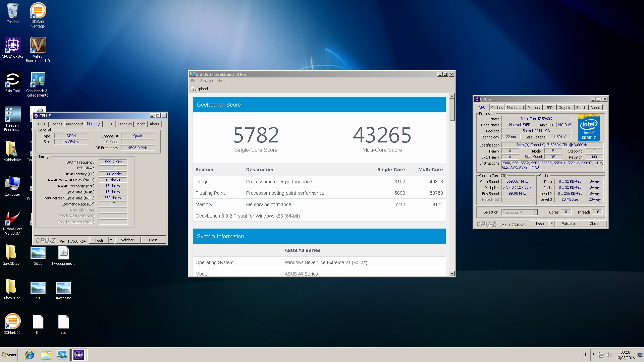Click the Upload icon in Geekbench
This screenshot has width=644, height=362.
point(200,89)
